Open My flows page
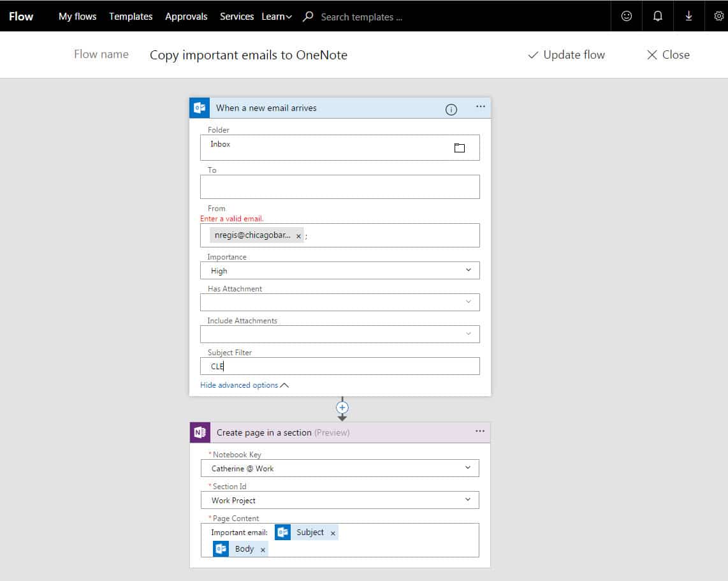 click(78, 16)
